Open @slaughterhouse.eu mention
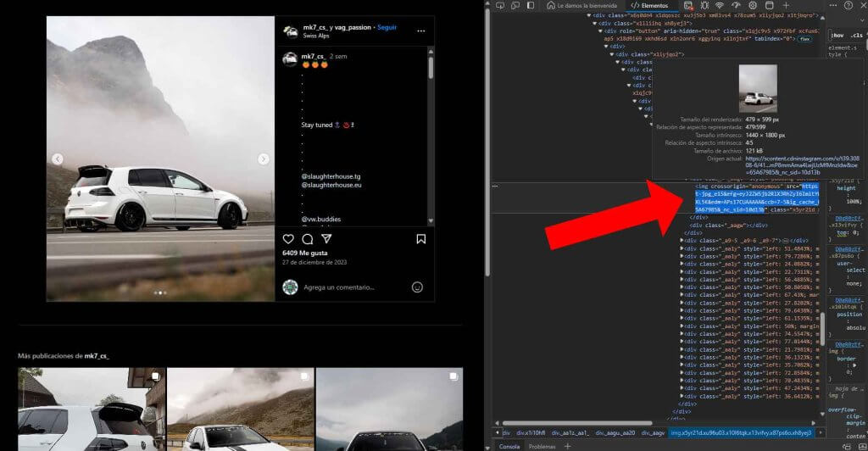 (331, 185)
